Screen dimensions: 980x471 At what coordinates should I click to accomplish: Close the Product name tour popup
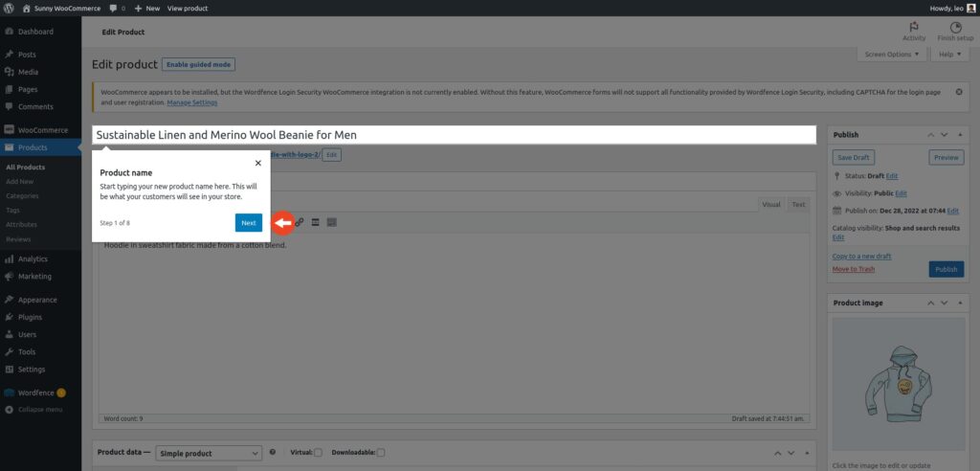tap(258, 163)
